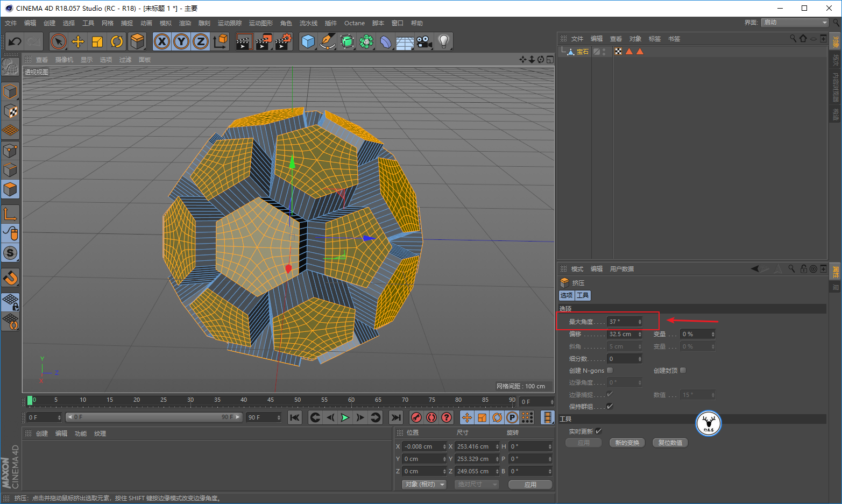Click the blue Bend deformer icon
Screen dimensions: 842x504
pos(386,41)
